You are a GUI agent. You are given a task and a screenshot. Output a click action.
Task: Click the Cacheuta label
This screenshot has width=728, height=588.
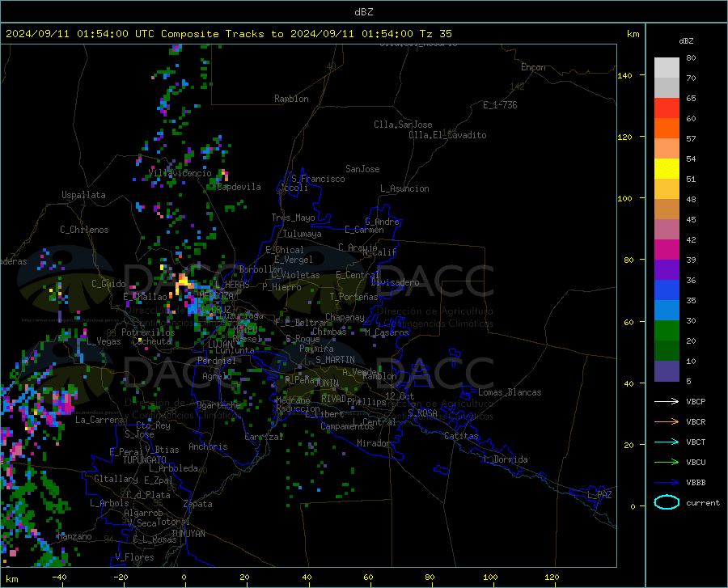(x=152, y=341)
